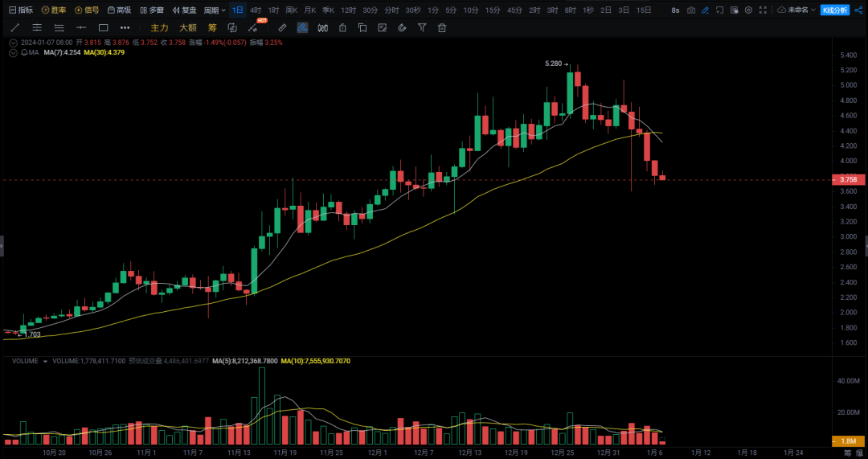Click the copy drawings icon

pyautogui.click(x=362, y=27)
